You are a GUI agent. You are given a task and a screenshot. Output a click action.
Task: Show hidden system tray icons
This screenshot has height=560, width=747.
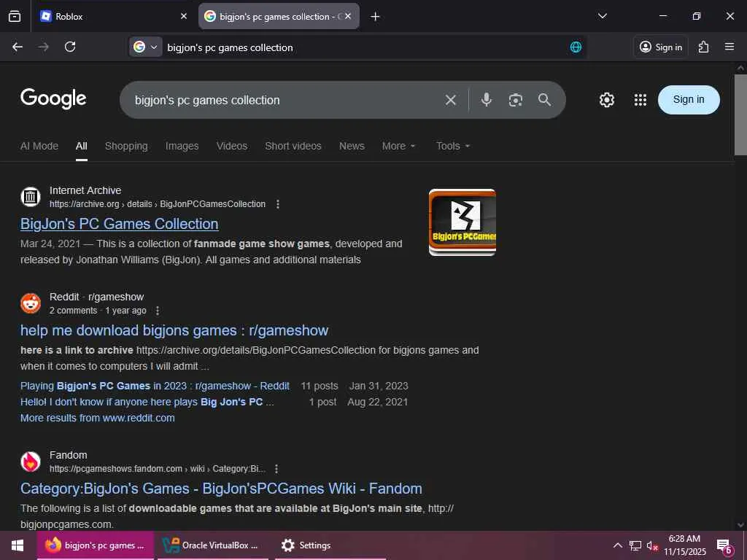tap(617, 545)
